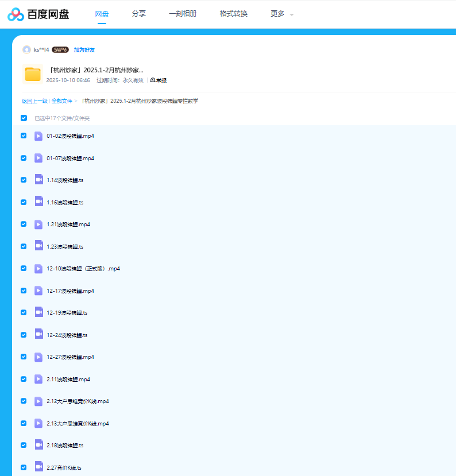Click the ks**l4 user avatar icon
The width and height of the screenshot is (456, 476).
(27, 50)
